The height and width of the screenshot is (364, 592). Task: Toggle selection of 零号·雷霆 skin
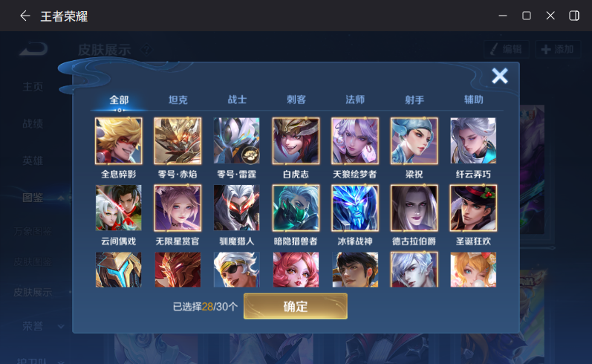click(237, 141)
